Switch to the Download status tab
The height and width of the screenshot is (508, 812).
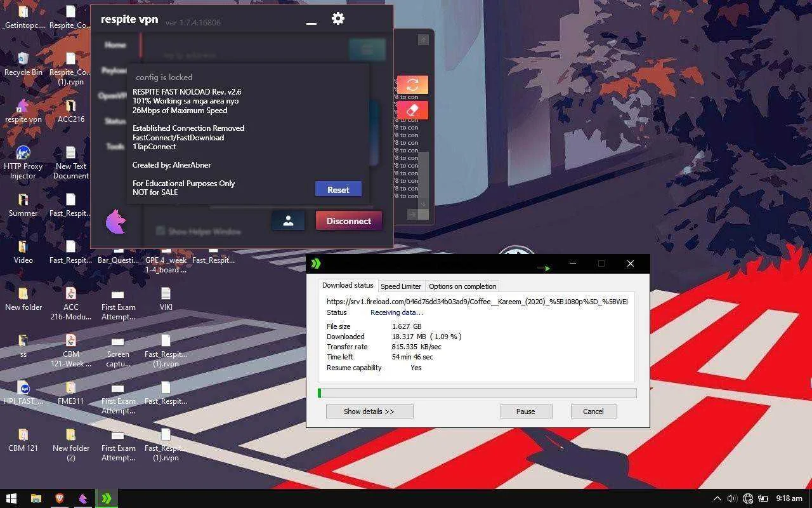tap(348, 286)
